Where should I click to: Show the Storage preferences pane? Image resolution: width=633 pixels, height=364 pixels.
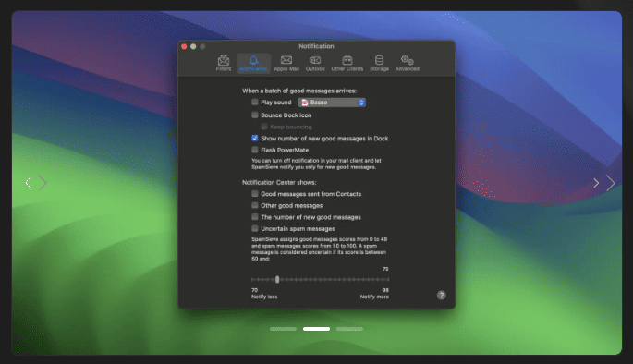[379, 64]
